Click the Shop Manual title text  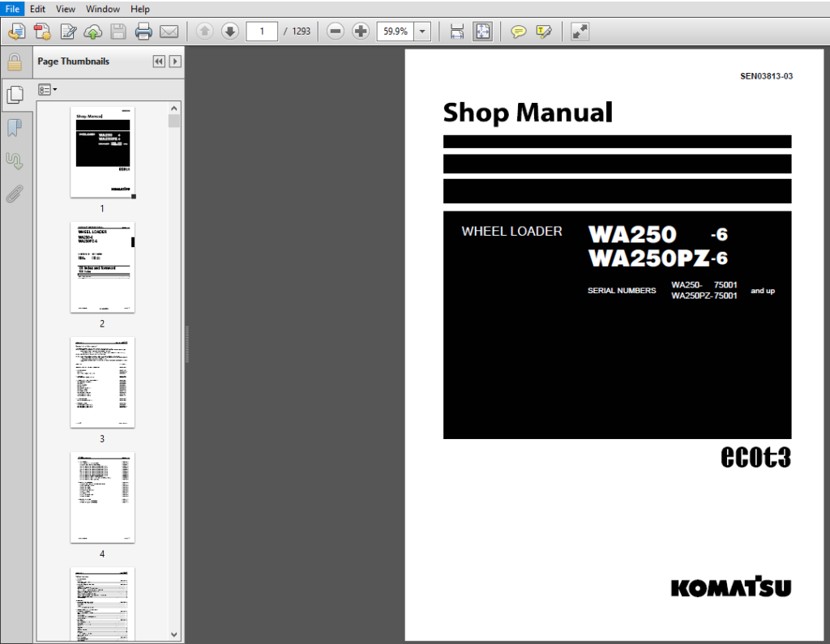tap(528, 113)
